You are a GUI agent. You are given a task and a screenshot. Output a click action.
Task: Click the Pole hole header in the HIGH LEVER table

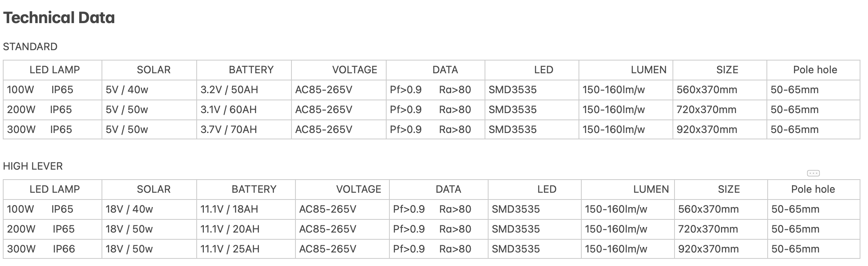[813, 189]
